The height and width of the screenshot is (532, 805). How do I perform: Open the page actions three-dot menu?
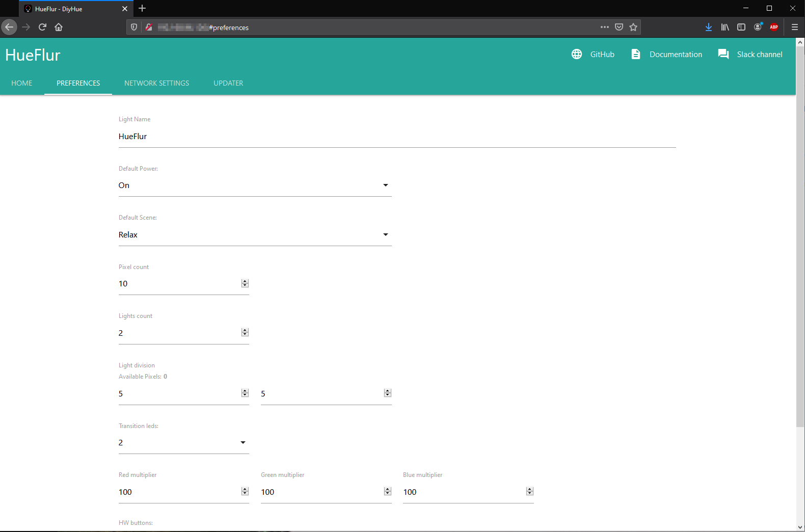pos(605,27)
